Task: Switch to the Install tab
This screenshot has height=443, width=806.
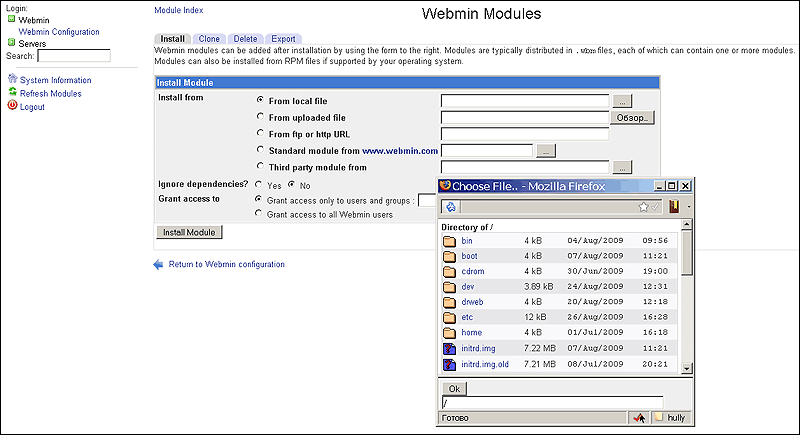Action: point(173,39)
